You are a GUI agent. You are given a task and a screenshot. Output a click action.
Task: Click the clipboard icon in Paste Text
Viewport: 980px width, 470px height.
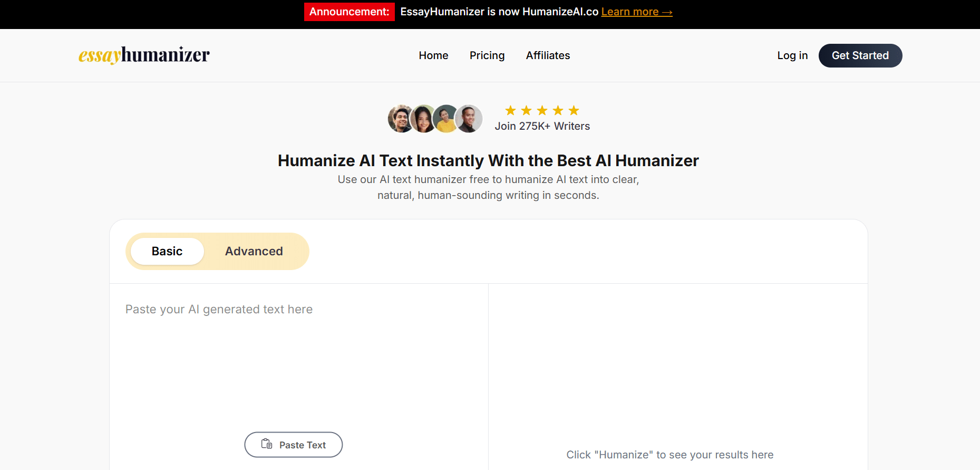267,444
